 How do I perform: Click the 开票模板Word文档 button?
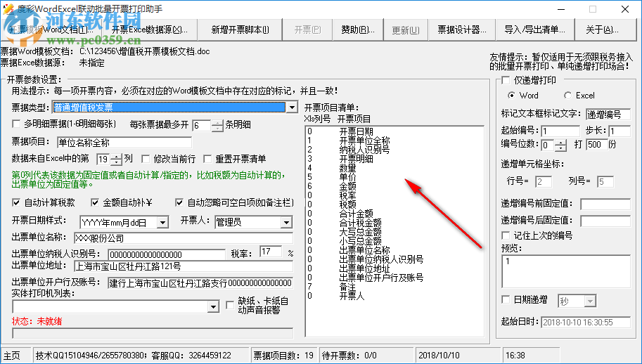pos(51,30)
